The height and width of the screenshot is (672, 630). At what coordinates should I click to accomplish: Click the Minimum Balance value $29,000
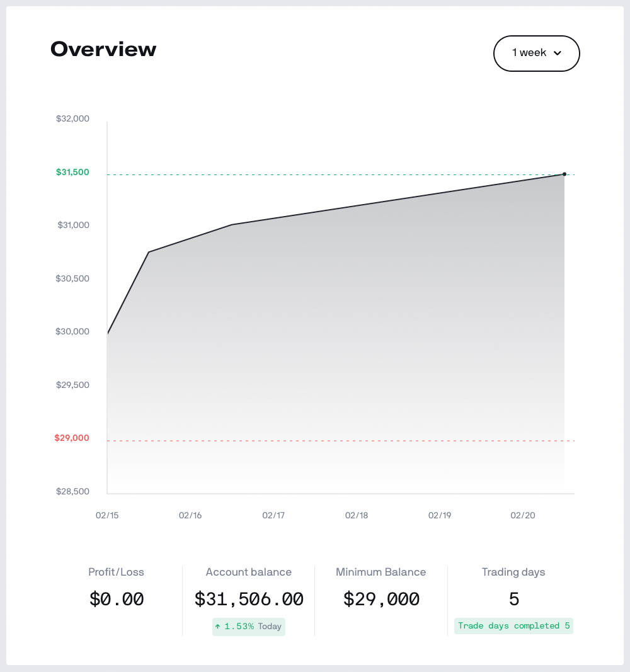[x=381, y=599]
